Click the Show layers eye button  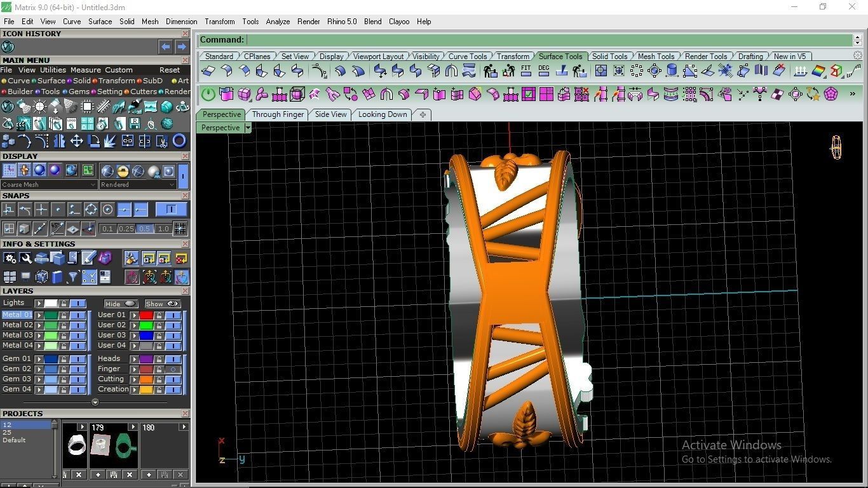pos(162,304)
